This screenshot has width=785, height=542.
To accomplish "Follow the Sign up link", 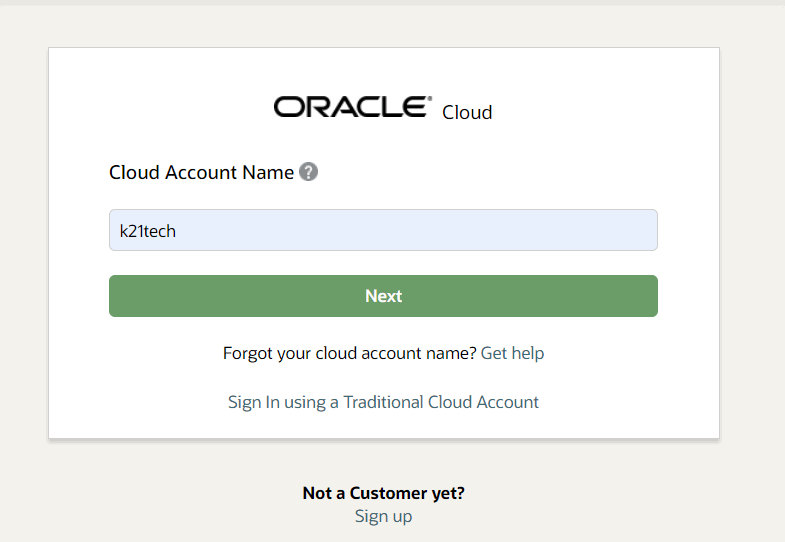I will click(383, 516).
